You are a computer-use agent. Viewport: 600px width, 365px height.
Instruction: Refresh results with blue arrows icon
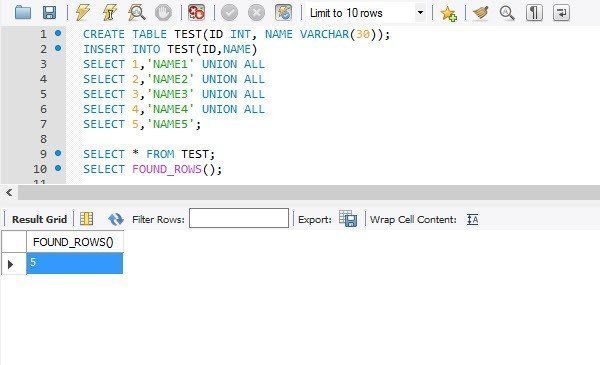pyautogui.click(x=116, y=219)
